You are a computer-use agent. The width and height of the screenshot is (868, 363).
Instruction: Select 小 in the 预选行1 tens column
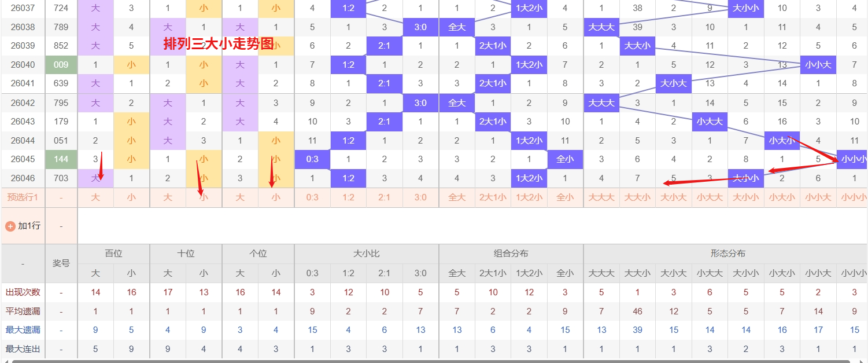204,197
